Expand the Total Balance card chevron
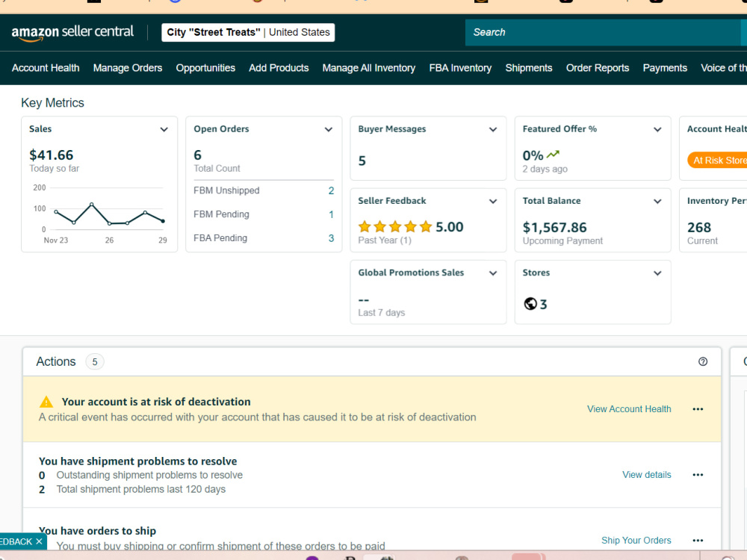 657,202
